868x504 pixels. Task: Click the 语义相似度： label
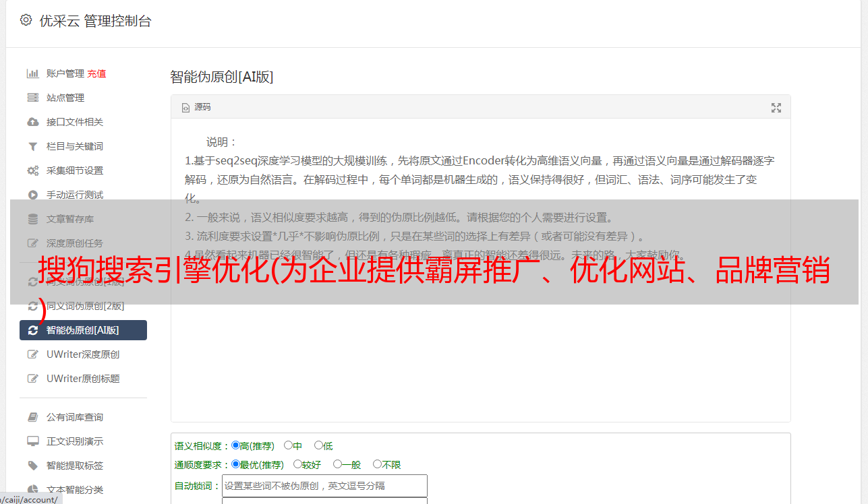202,446
